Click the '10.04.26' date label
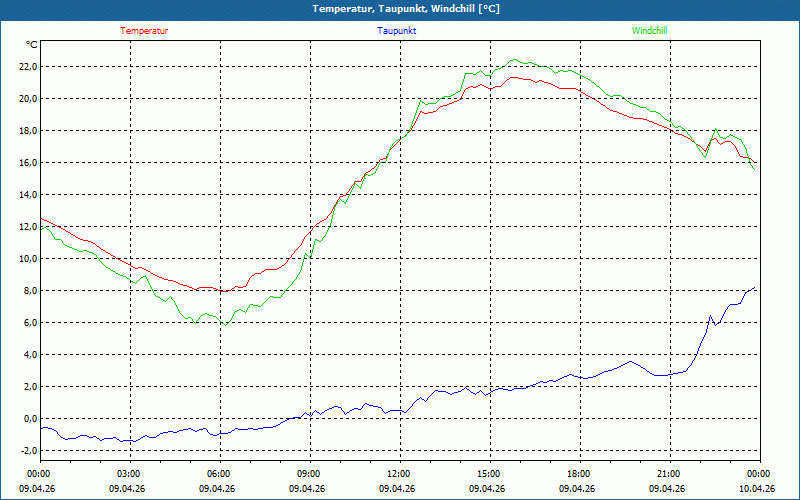The height and width of the screenshot is (500, 800). pos(757,489)
